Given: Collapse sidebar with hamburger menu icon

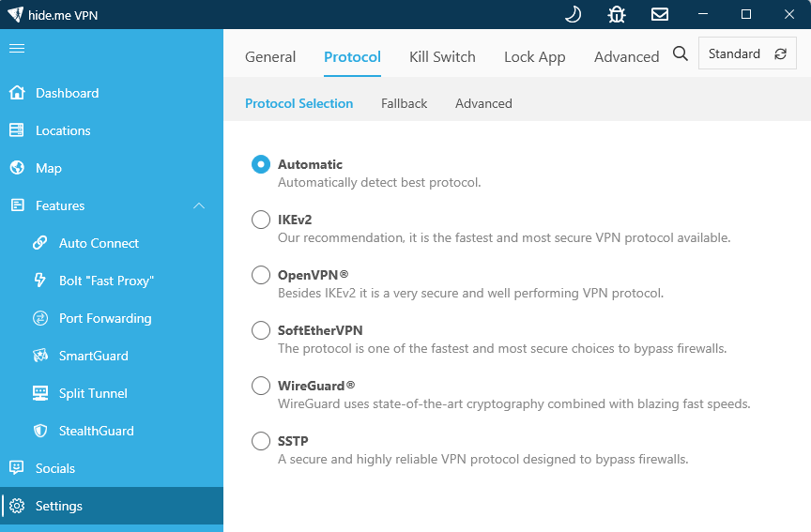Looking at the screenshot, I should point(17,48).
